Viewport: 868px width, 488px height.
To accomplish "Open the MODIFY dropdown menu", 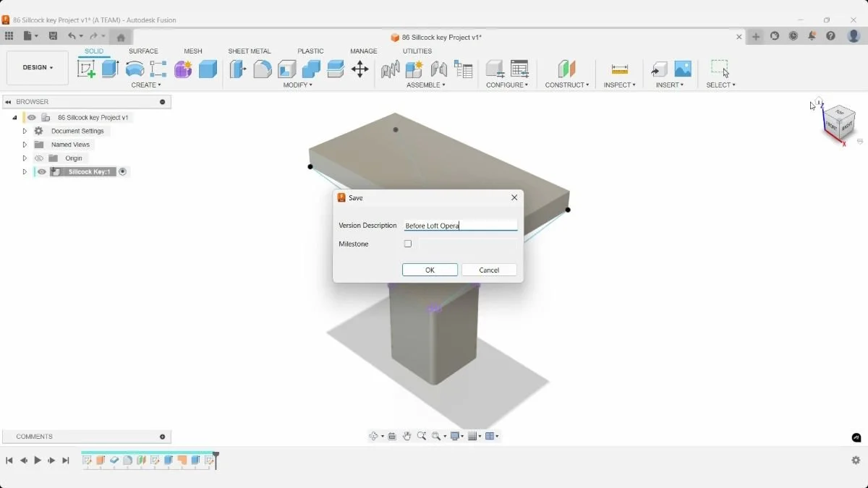I will click(x=298, y=85).
